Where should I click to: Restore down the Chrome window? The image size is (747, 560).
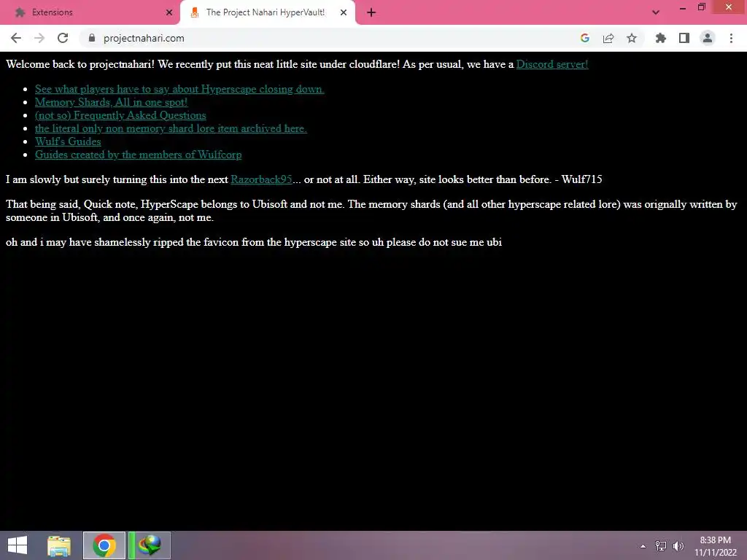[x=702, y=7]
